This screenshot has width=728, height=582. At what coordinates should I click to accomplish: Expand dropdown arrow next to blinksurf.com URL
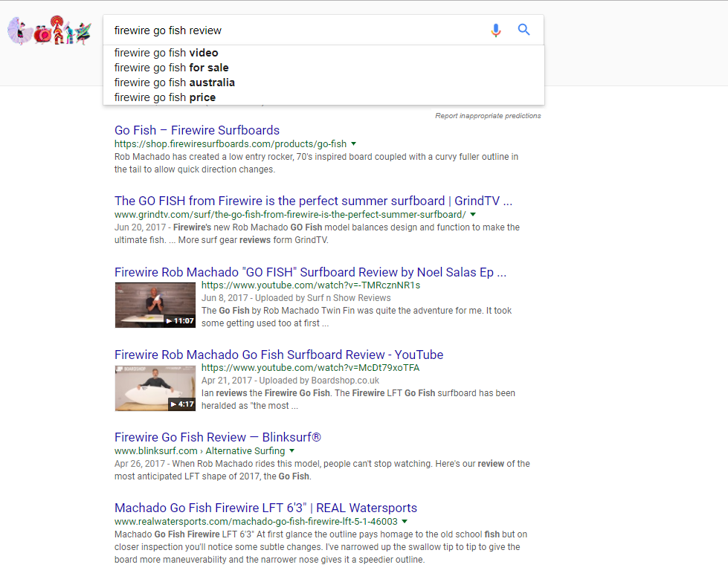tap(292, 450)
